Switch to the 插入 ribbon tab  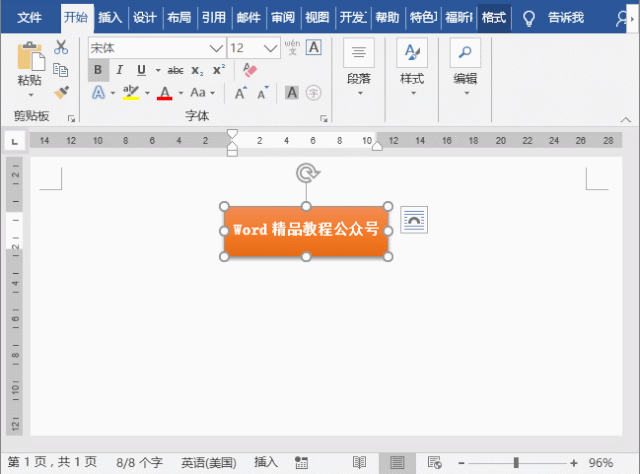[x=110, y=18]
